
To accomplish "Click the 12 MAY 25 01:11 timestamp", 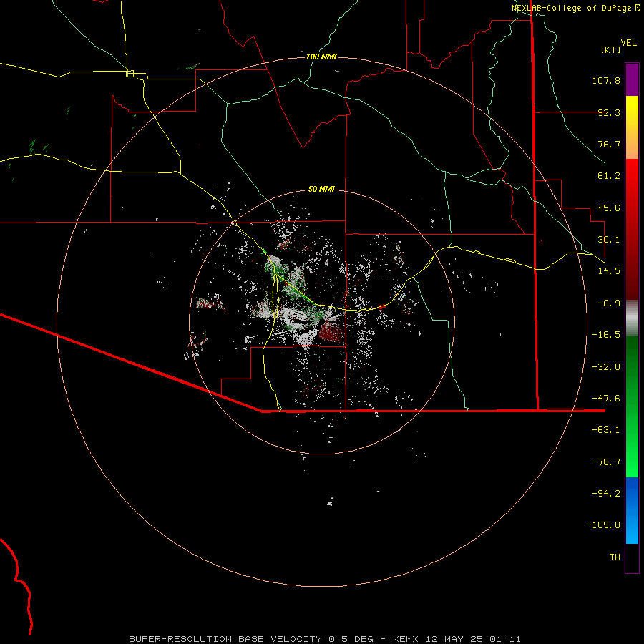I will pyautogui.click(x=473, y=639).
